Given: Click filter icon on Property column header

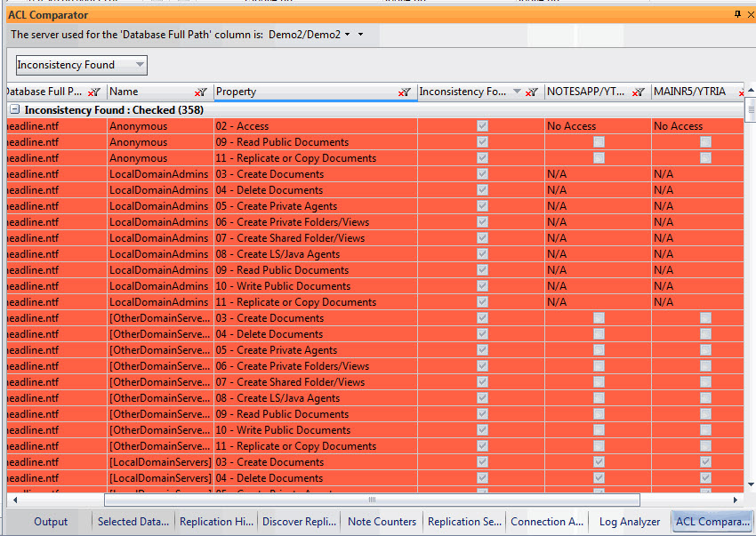Looking at the screenshot, I should (405, 92).
